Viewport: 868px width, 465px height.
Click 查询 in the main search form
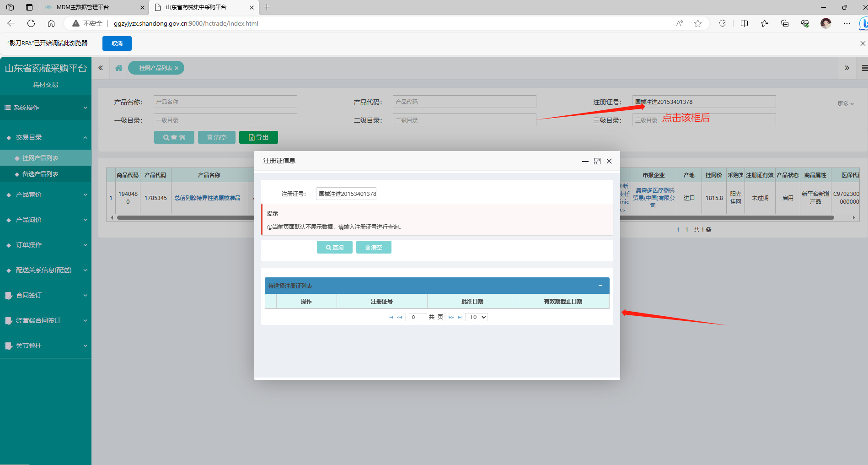pos(174,137)
